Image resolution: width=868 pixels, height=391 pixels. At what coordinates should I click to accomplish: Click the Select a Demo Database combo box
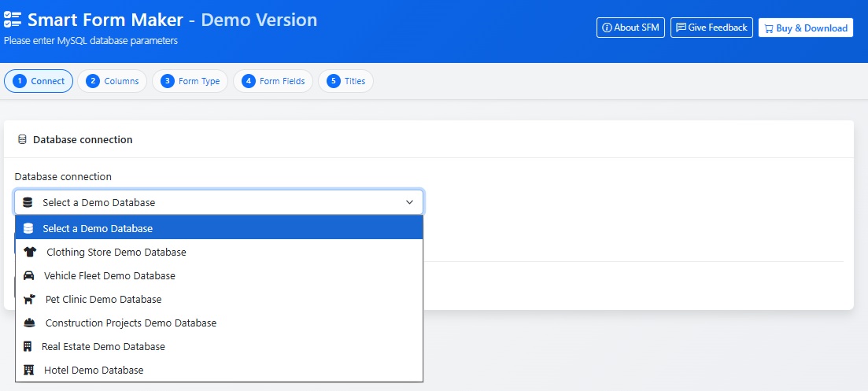click(220, 202)
